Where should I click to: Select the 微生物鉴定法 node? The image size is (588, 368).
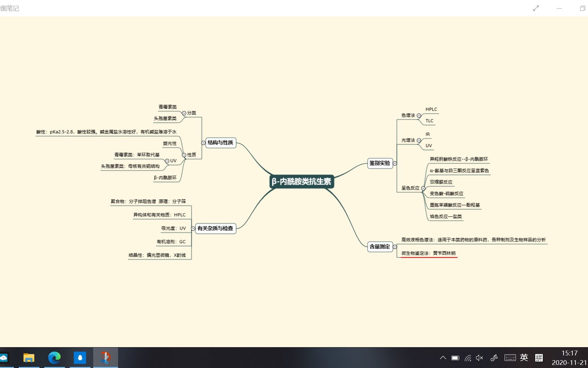[428, 254]
